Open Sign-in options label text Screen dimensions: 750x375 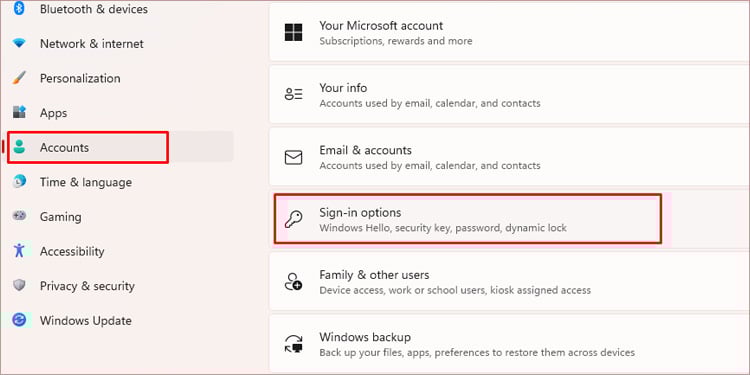(360, 212)
